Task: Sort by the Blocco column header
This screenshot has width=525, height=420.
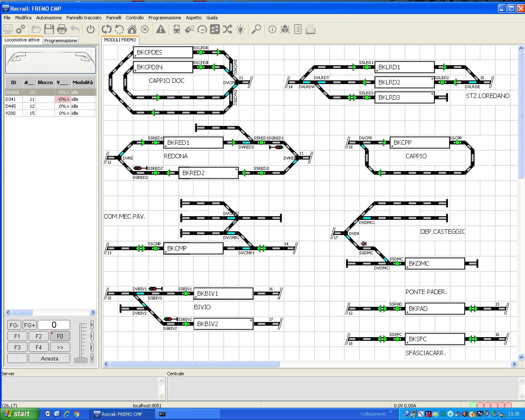Action: [x=45, y=82]
